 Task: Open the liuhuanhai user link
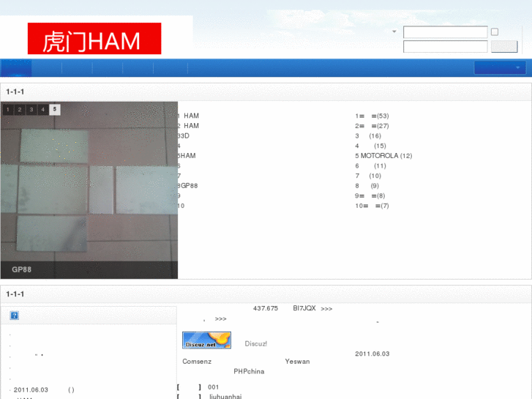225,397
